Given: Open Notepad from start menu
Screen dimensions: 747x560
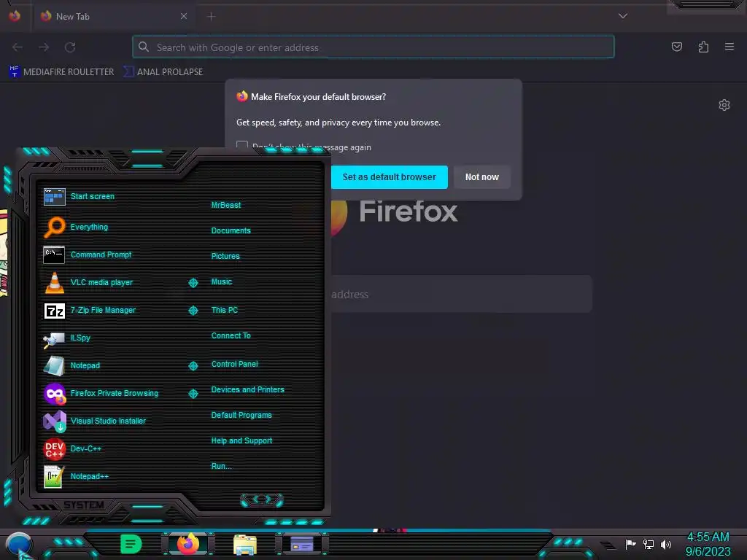Looking at the screenshot, I should pos(71,365).
